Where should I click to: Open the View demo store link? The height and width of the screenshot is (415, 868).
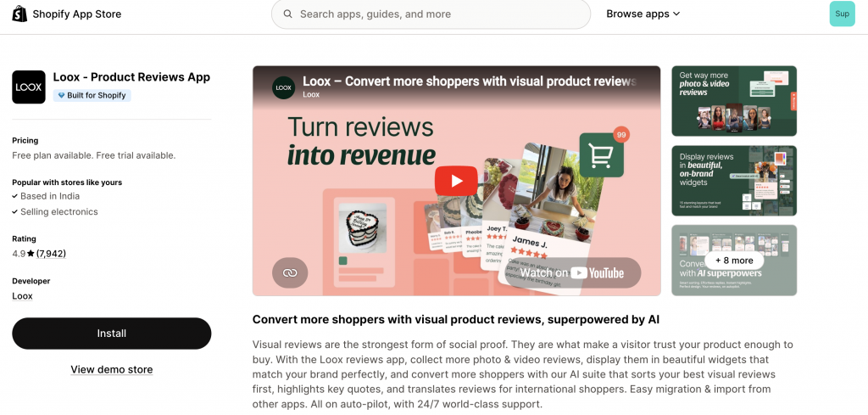(112, 369)
